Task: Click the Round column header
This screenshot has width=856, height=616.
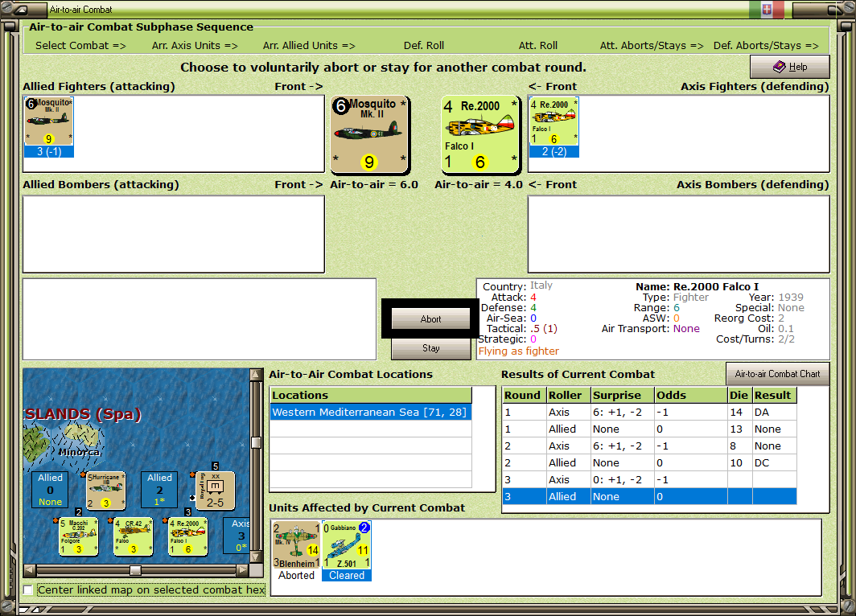Action: point(524,395)
